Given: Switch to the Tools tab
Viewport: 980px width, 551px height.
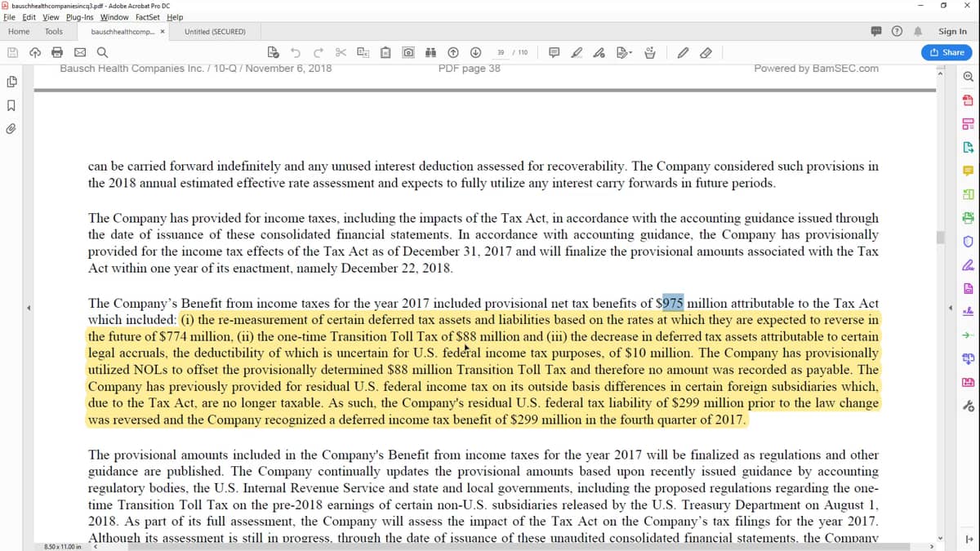Looking at the screenshot, I should 54,31.
